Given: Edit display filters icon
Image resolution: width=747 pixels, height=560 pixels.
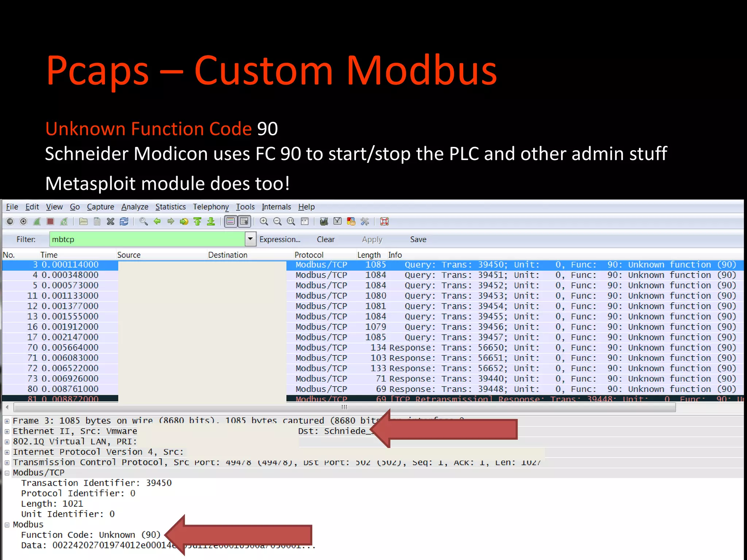Looking at the screenshot, I should [337, 221].
